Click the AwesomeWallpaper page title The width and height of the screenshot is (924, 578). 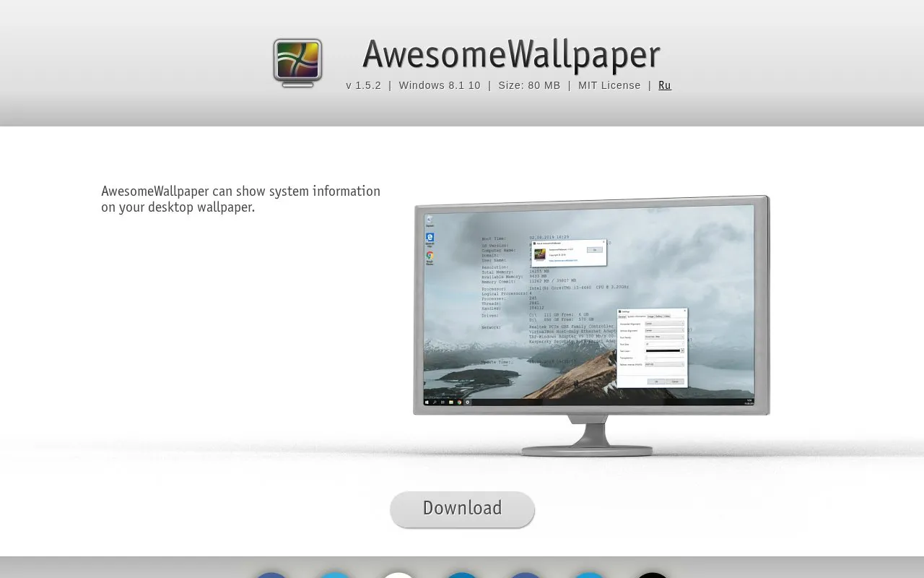coord(511,55)
